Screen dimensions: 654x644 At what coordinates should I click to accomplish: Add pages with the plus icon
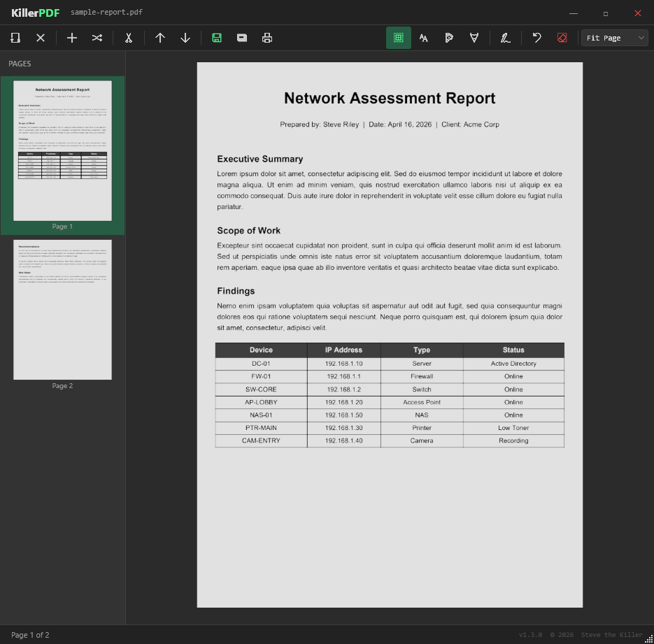[x=72, y=38]
